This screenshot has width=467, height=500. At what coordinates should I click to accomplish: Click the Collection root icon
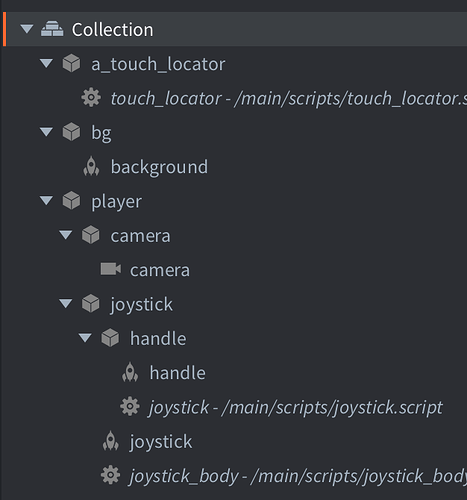(x=52, y=29)
